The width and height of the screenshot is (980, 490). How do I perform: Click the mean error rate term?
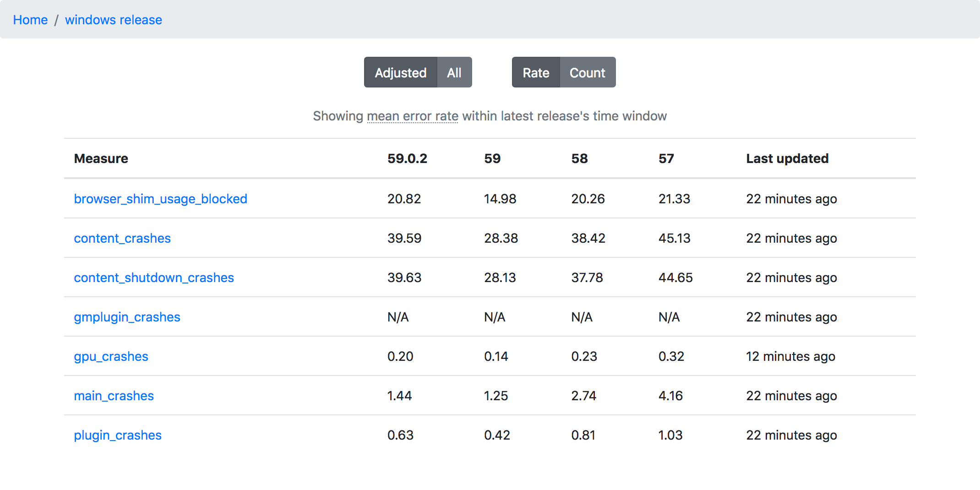(413, 116)
